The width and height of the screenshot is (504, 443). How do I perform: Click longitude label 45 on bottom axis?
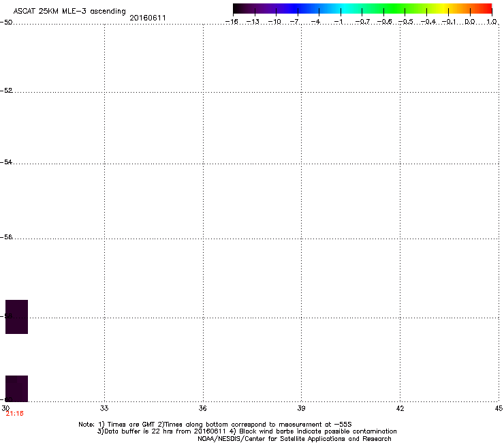click(x=499, y=408)
